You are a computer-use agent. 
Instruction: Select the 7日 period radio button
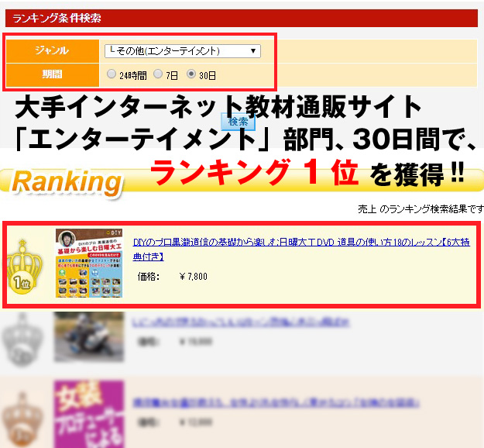158,74
